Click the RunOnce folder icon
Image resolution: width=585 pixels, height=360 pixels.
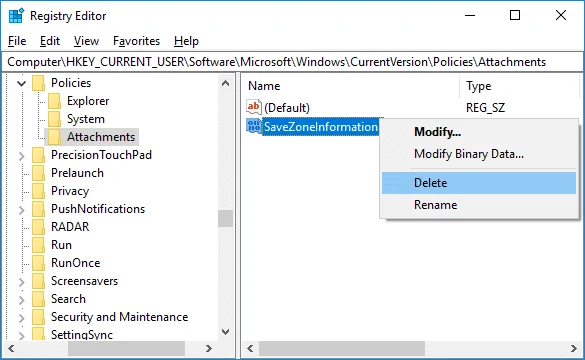click(x=38, y=263)
